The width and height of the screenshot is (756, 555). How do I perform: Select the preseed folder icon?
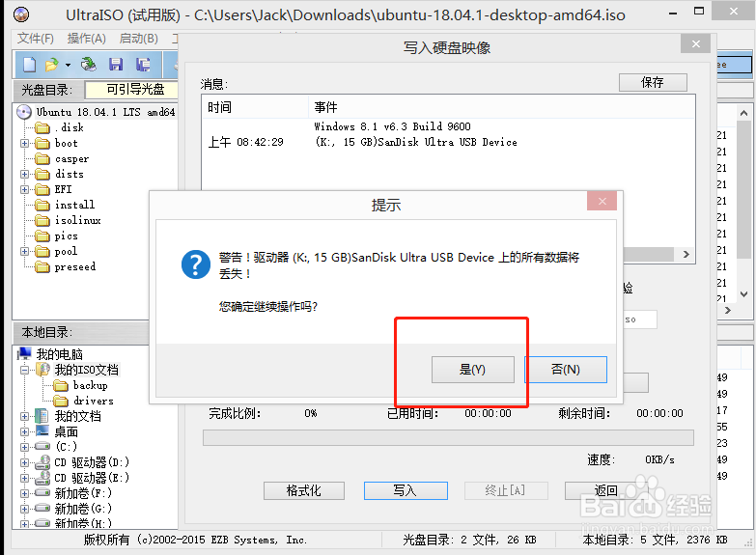[42, 266]
